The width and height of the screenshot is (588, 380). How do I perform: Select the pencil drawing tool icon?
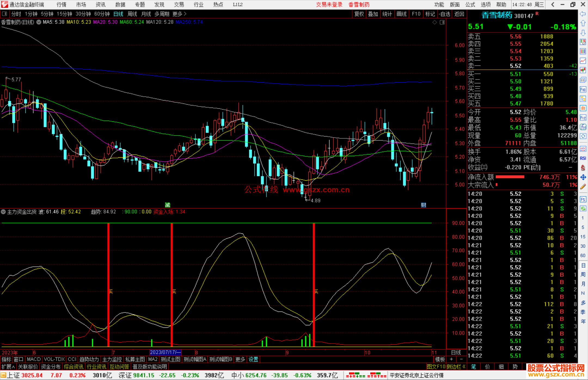[583, 187]
